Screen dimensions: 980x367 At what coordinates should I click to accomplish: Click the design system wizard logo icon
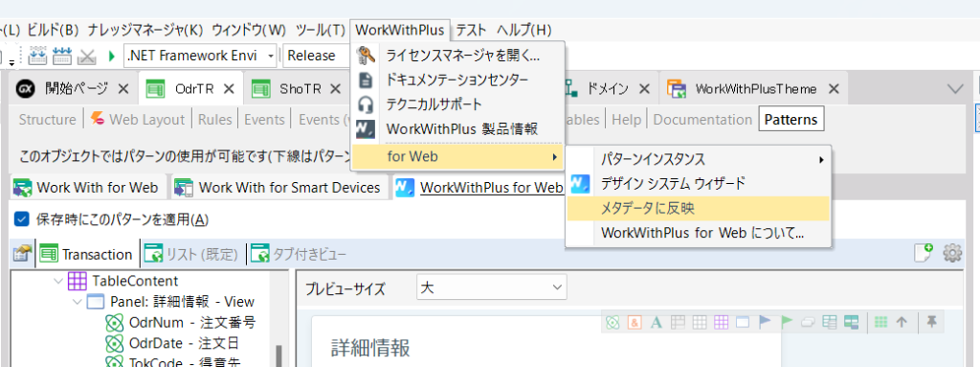(581, 184)
